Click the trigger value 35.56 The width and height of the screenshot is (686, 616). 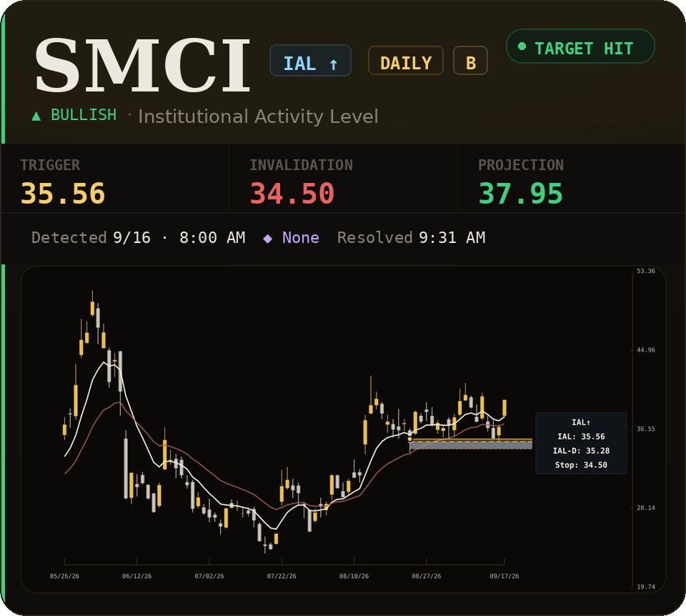pos(63,194)
